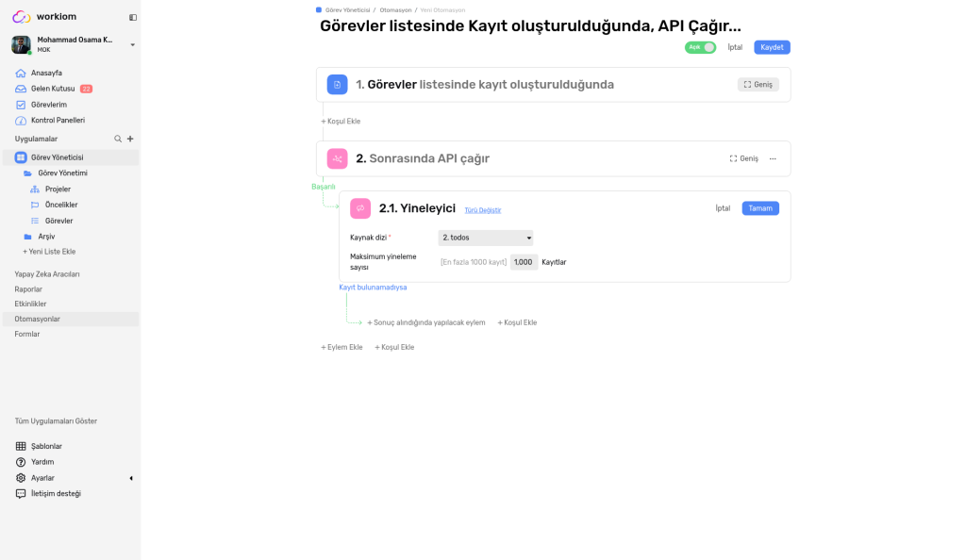Search applications with magnifier icon
The width and height of the screenshot is (966, 560).
pyautogui.click(x=118, y=140)
